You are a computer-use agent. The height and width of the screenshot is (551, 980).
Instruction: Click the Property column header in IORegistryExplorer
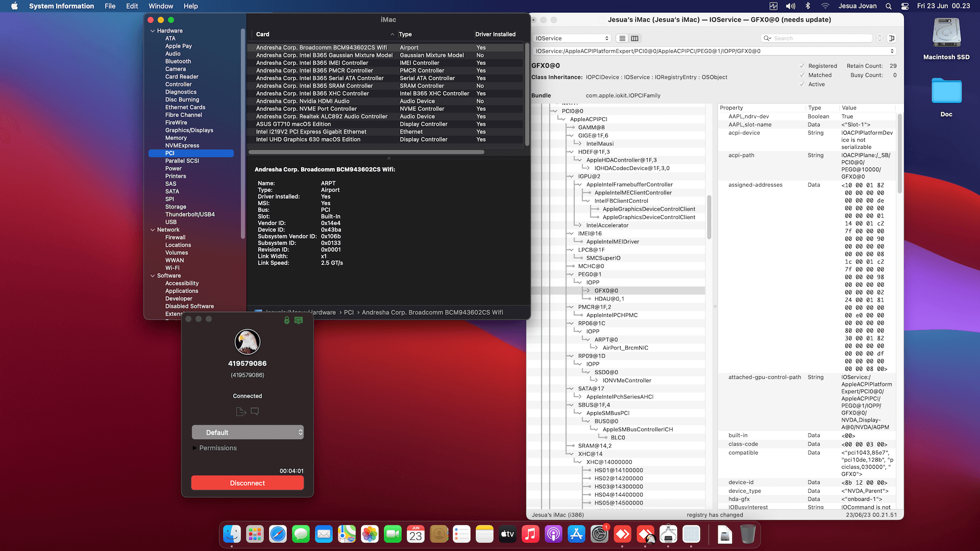762,108
